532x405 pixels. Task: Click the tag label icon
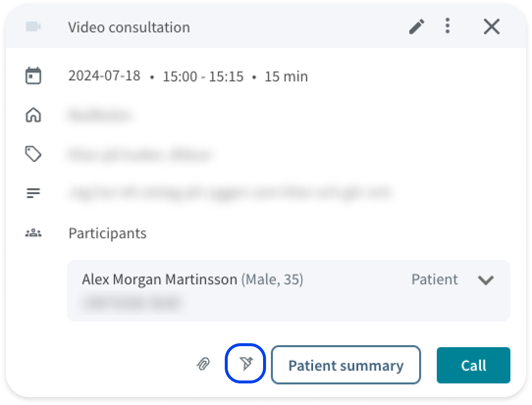(33, 154)
